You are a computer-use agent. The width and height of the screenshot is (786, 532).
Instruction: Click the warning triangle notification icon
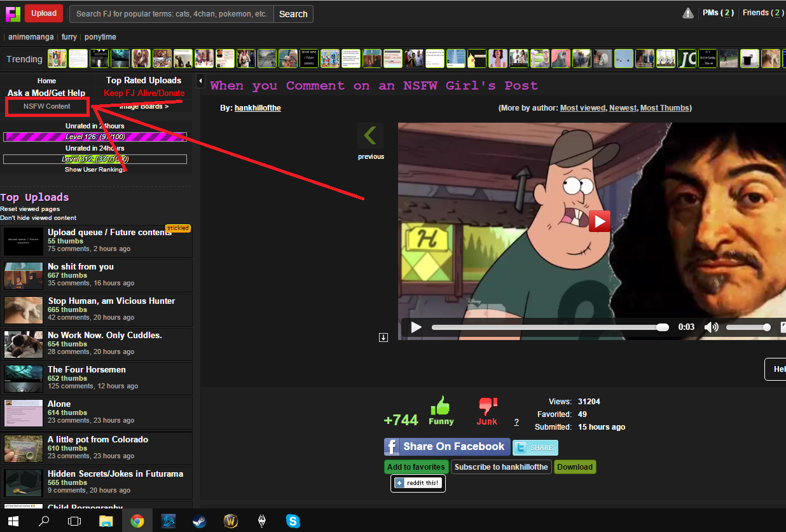pyautogui.click(x=688, y=13)
